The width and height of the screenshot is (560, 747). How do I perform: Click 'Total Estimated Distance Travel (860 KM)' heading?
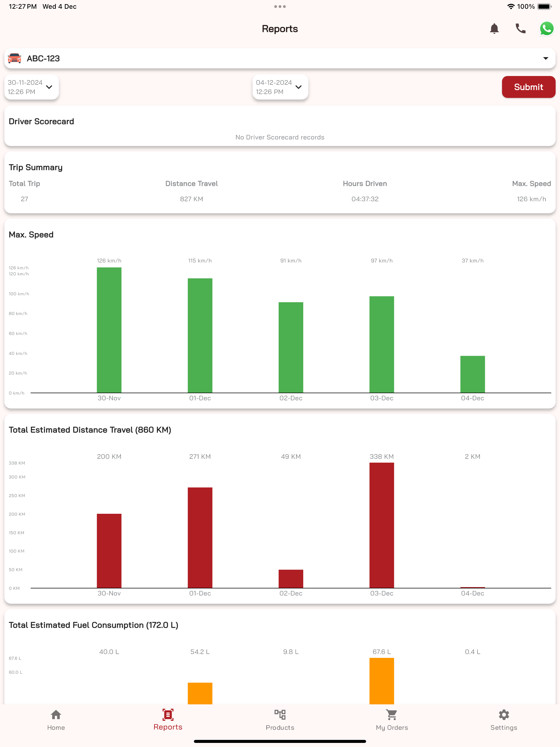point(90,430)
